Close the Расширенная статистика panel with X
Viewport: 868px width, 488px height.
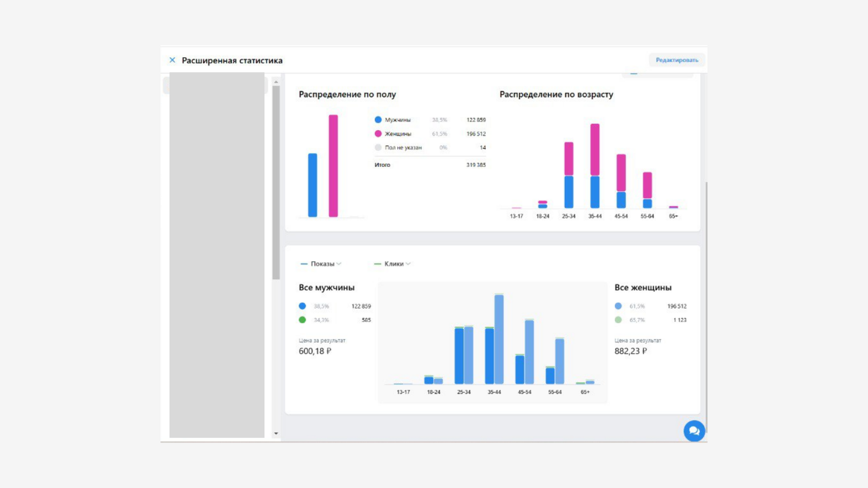click(172, 60)
